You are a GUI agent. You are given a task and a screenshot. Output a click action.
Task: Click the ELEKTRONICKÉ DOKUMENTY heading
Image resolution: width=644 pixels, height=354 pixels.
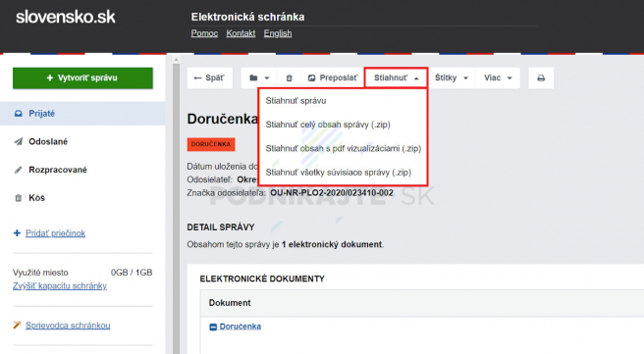pyautogui.click(x=262, y=278)
